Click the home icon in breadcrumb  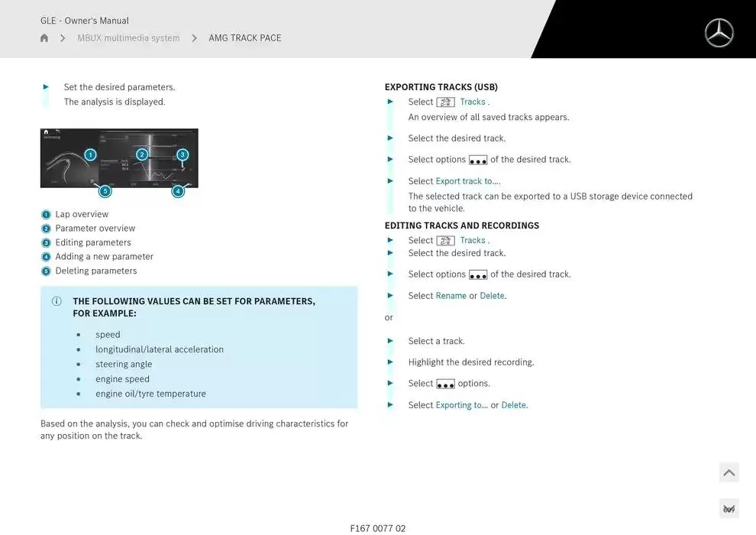tap(44, 38)
